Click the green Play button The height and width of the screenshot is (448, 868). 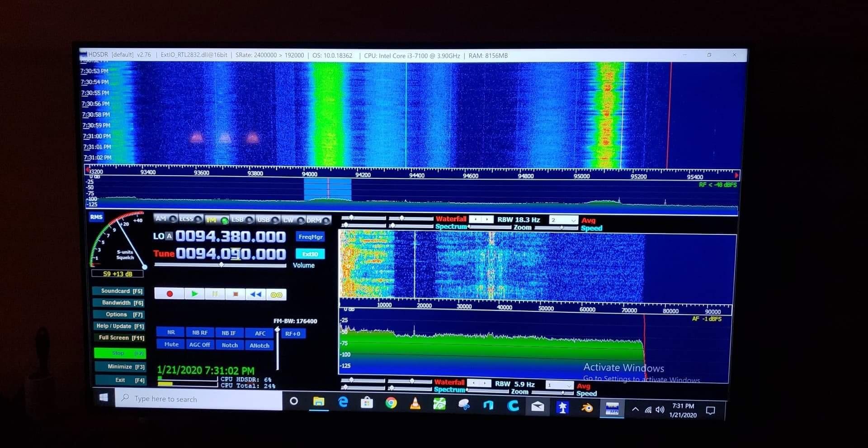[x=194, y=294]
